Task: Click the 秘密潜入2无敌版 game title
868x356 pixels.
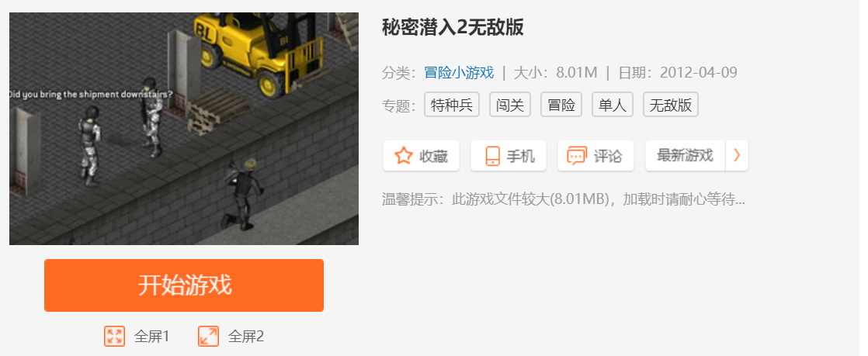Action: point(453,27)
